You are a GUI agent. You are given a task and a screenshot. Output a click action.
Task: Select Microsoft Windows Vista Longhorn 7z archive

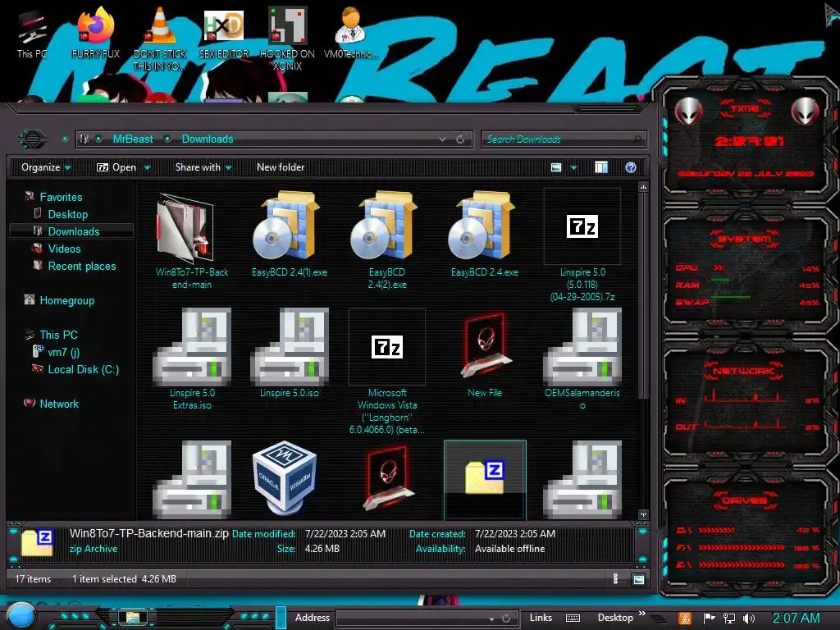[387, 372]
